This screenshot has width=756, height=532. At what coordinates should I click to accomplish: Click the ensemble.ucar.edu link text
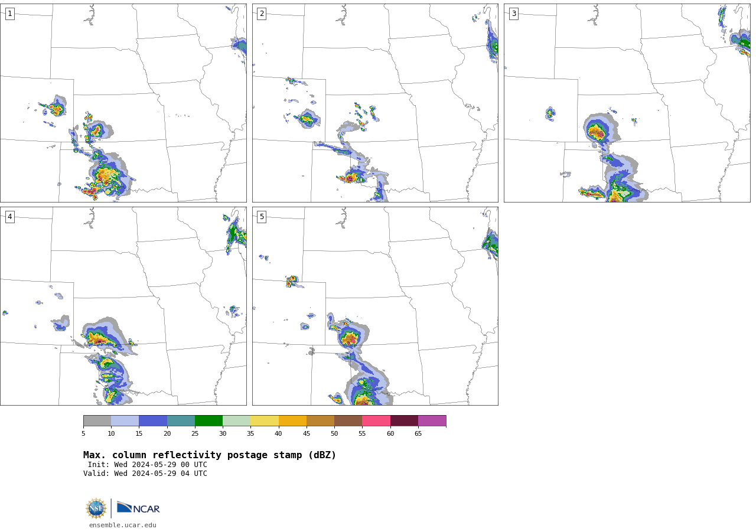point(123,525)
